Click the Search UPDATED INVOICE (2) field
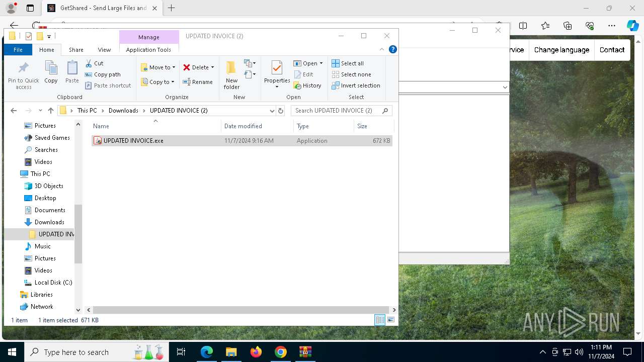The height and width of the screenshot is (362, 644). click(341, 111)
